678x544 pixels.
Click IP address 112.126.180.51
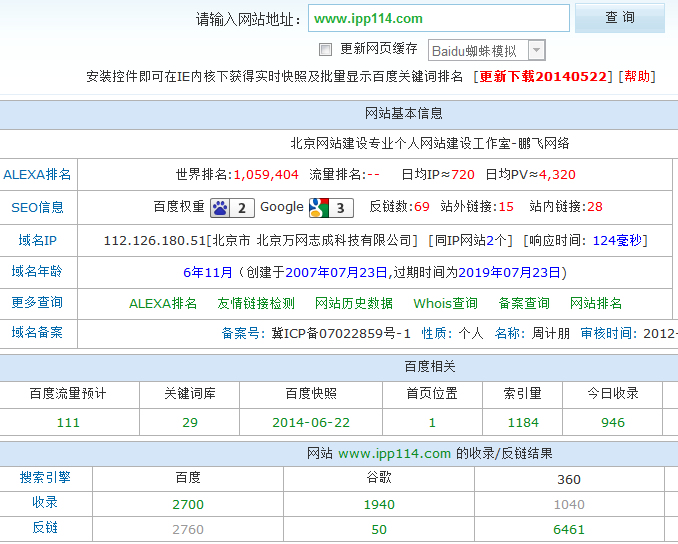155,240
